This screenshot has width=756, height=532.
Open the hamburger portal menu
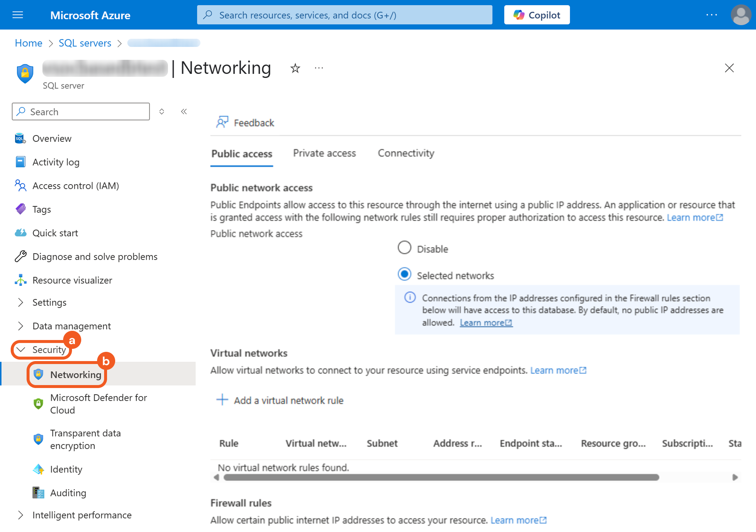pyautogui.click(x=18, y=15)
